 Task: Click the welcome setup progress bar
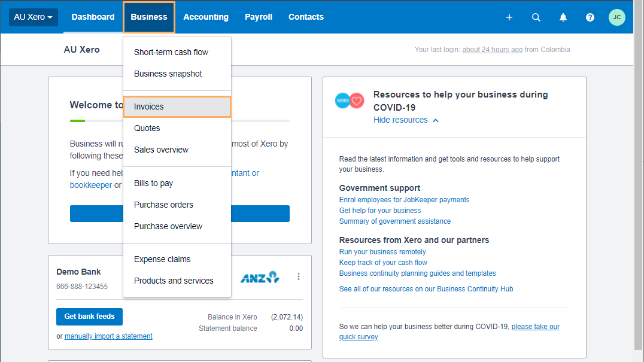pyautogui.click(x=180, y=121)
